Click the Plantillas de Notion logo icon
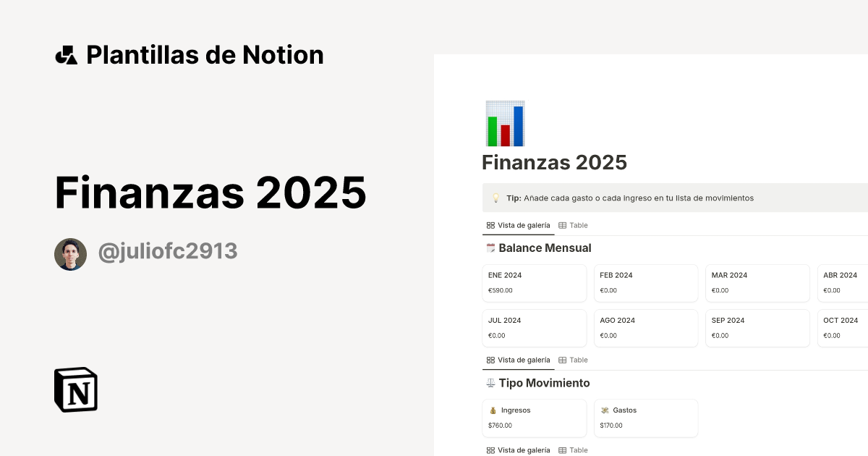Screen dimensions: 868x456 [x=67, y=54]
